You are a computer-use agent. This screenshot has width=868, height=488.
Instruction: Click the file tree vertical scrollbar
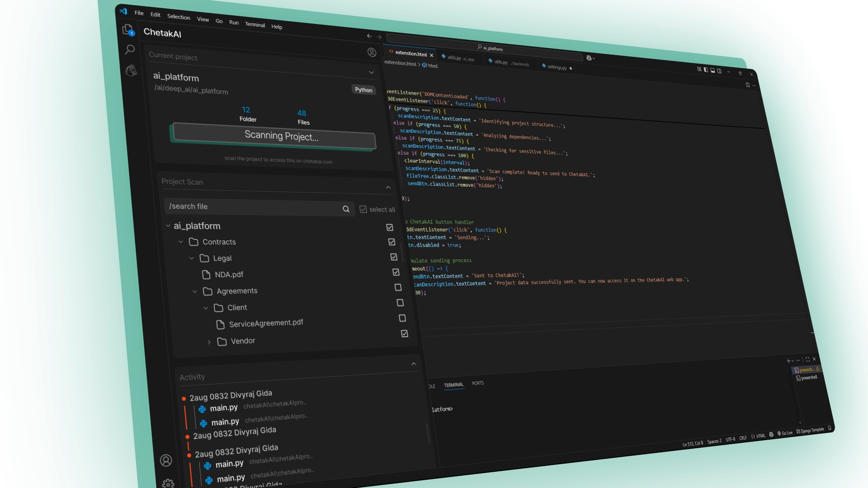[x=401, y=253]
